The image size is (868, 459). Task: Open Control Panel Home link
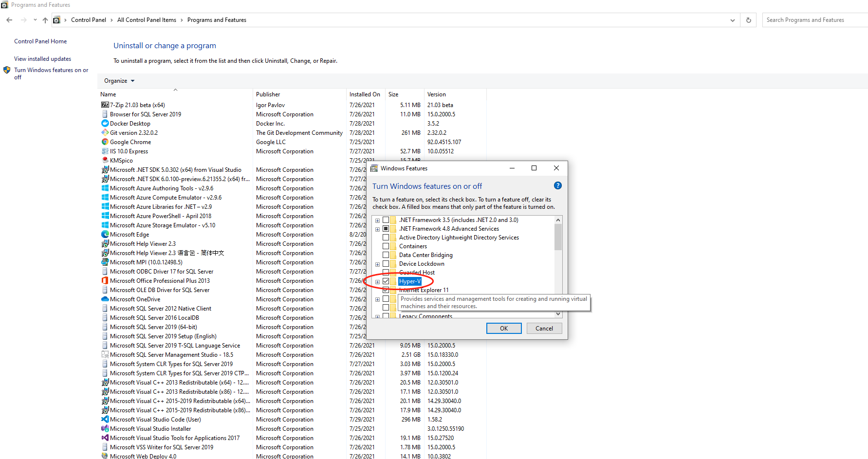point(40,41)
